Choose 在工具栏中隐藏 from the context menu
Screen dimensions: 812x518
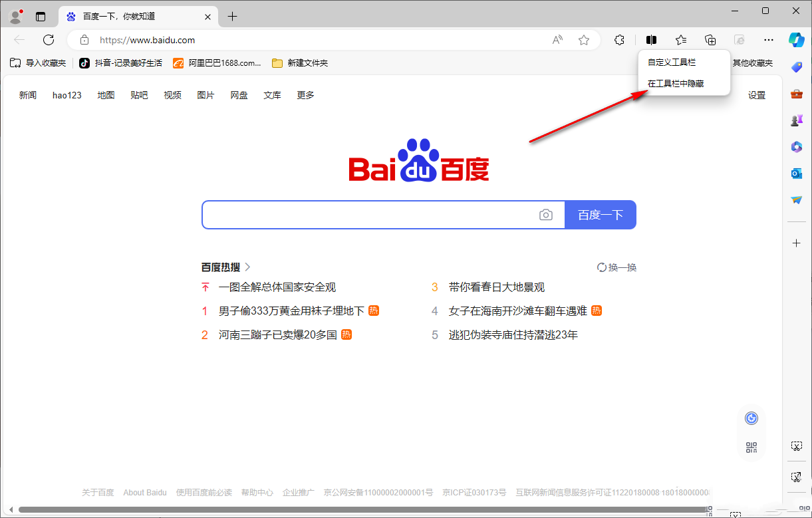676,84
